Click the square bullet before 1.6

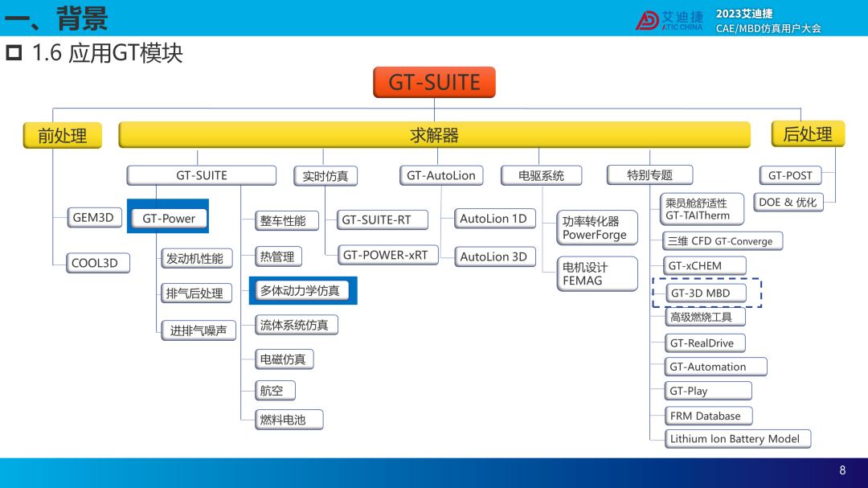point(14,53)
